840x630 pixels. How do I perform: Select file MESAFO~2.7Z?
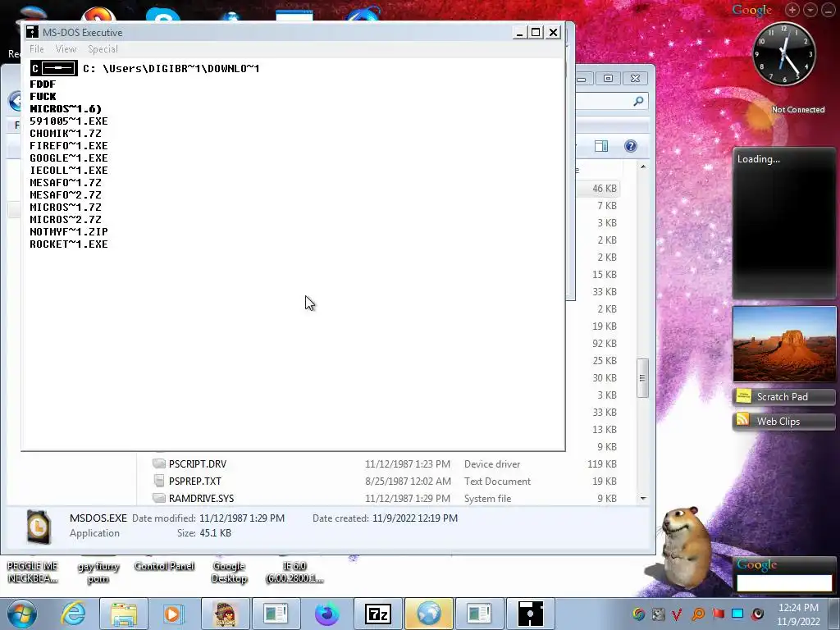66,195
